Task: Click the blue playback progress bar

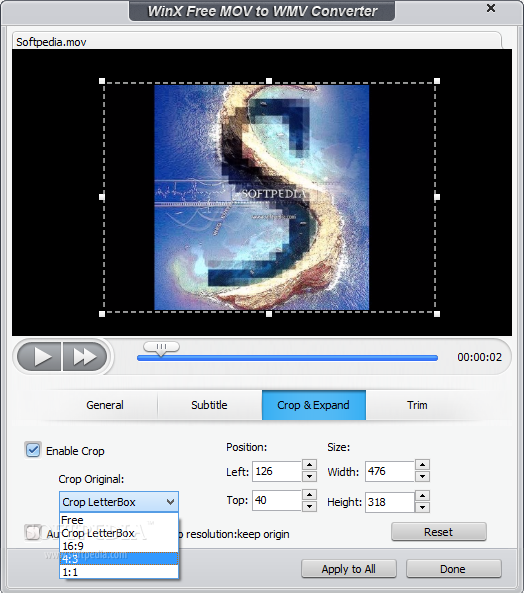Action: pyautogui.click(x=287, y=358)
